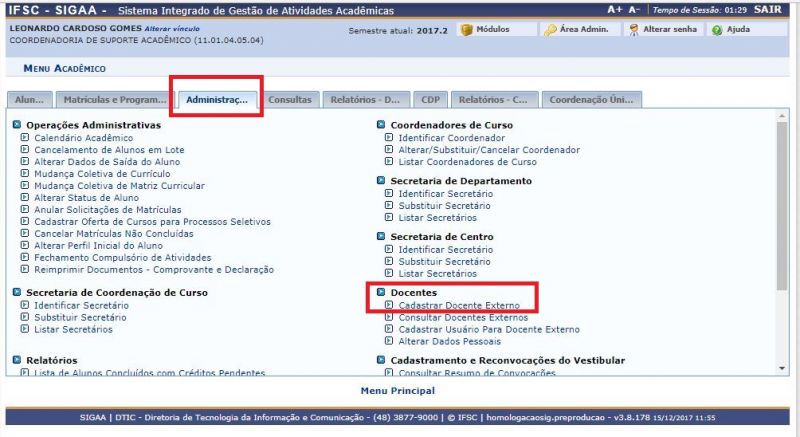The width and height of the screenshot is (800, 437).
Task: Open the Matrículas e Program... tab
Action: (x=114, y=100)
